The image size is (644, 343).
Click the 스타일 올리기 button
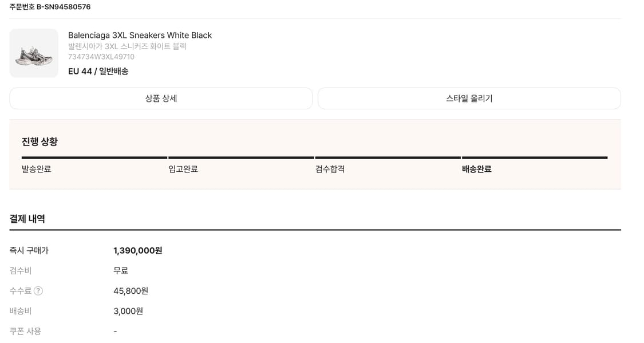pos(469,98)
